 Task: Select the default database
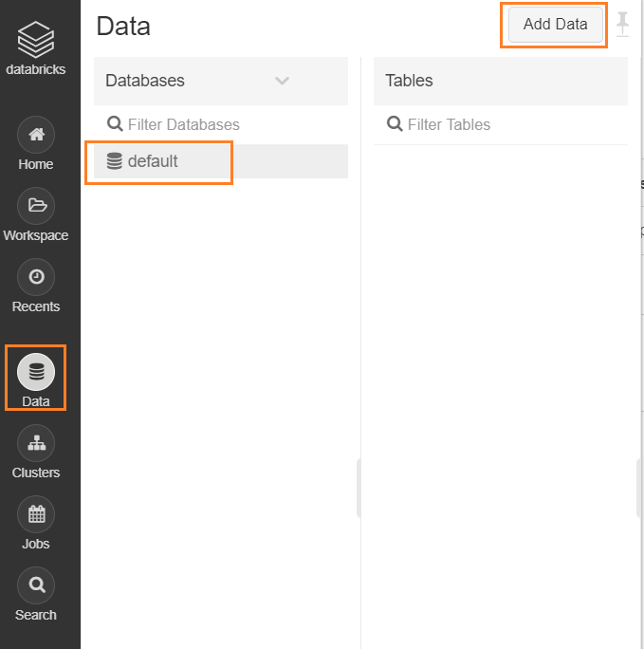[x=221, y=161]
